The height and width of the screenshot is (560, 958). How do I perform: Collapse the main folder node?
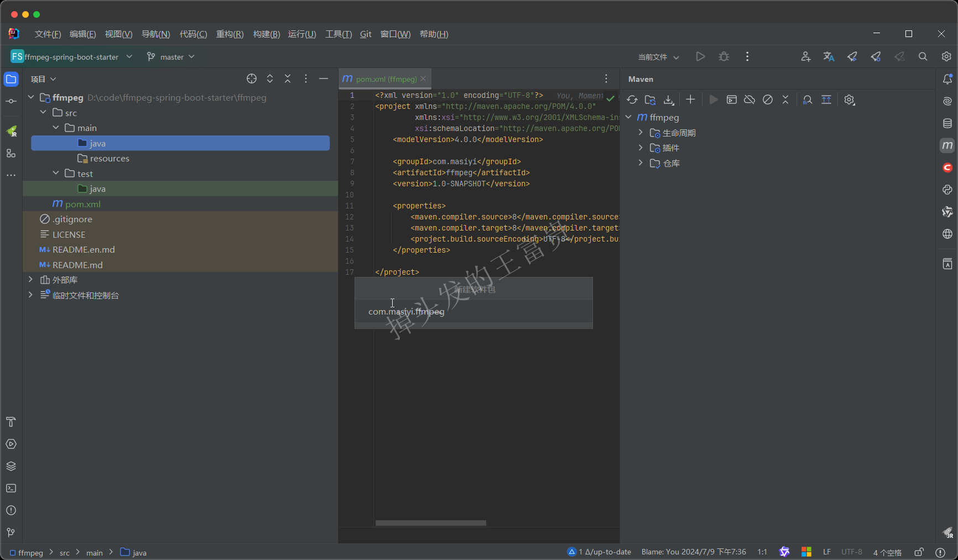pyautogui.click(x=55, y=128)
